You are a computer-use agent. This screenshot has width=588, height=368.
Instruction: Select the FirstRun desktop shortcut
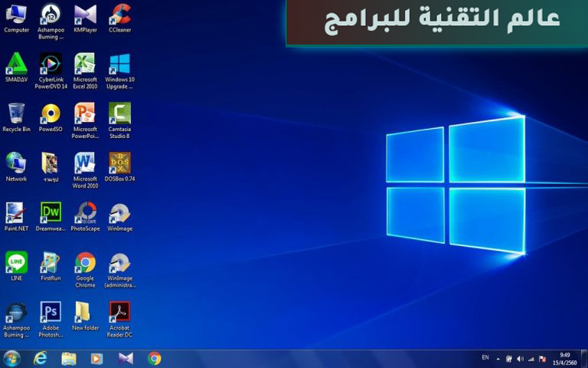pos(51,266)
